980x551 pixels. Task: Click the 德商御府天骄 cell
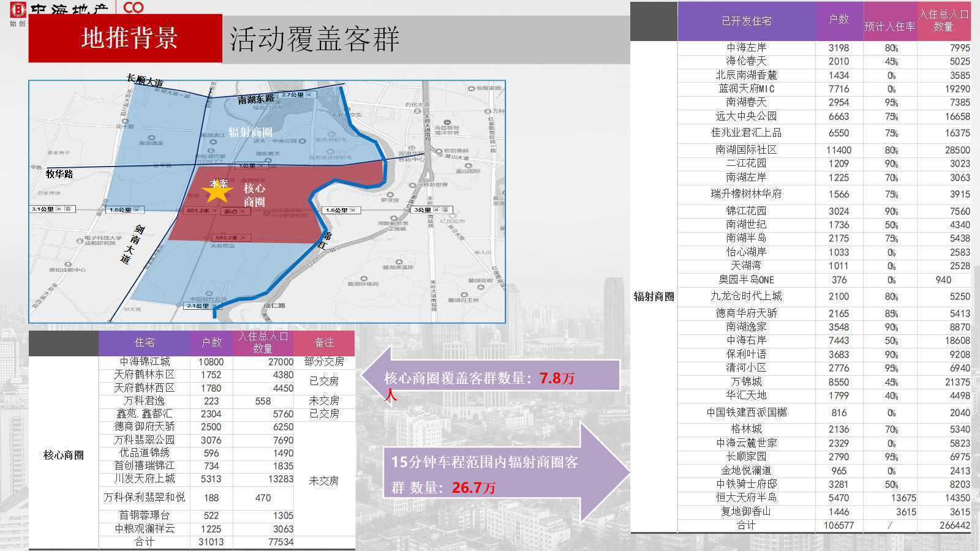(x=145, y=427)
